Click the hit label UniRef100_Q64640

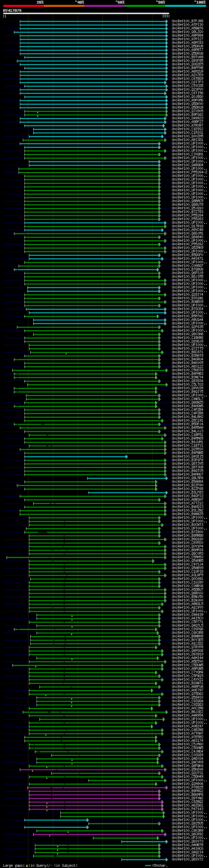pyautogui.click(x=187, y=237)
